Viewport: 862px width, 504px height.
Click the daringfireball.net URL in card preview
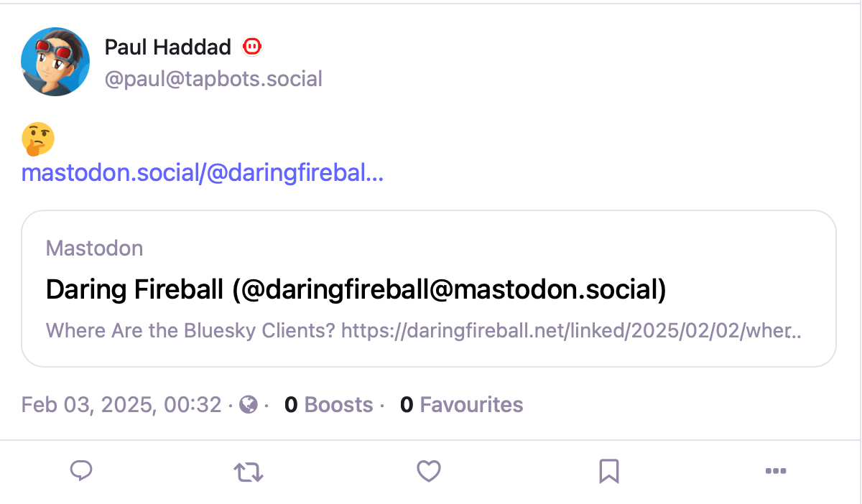[x=571, y=331]
